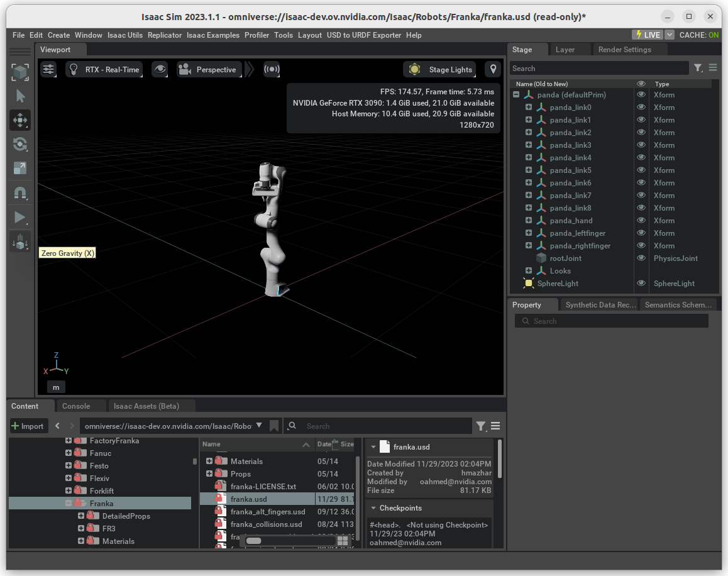
Task: Click the Import button
Action: pos(28,426)
